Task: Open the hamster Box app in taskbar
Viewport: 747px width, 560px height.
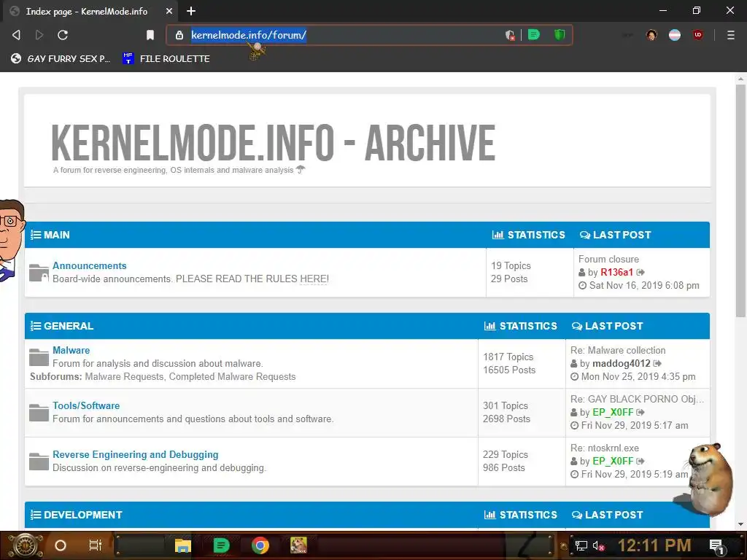Action: tap(298, 545)
